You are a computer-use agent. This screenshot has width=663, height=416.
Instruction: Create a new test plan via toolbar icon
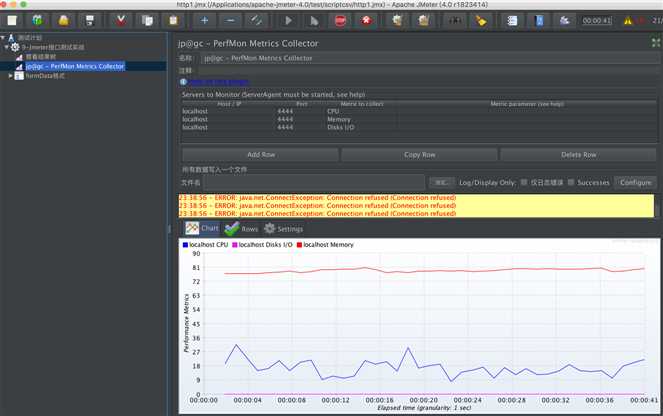pos(12,20)
